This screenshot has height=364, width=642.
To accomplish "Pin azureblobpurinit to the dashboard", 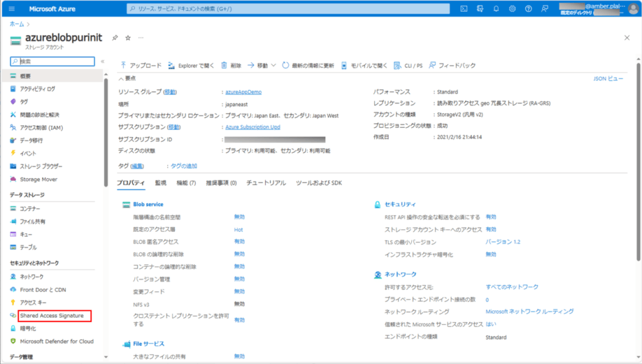I will point(115,38).
